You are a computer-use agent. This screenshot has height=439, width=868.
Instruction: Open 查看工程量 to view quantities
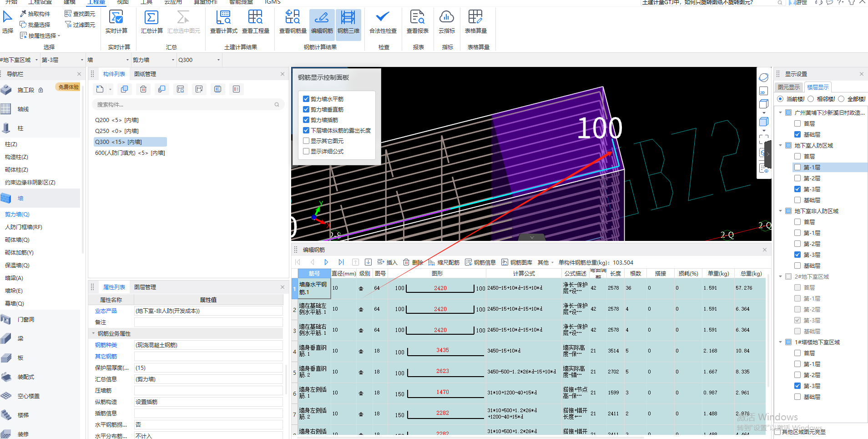(256, 22)
